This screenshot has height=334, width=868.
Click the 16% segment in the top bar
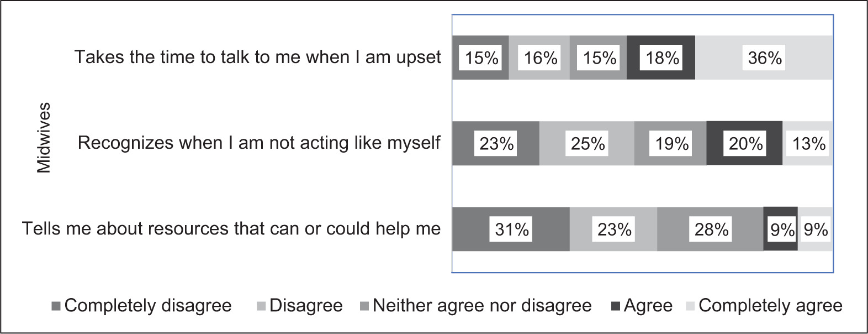pyautogui.click(x=539, y=58)
